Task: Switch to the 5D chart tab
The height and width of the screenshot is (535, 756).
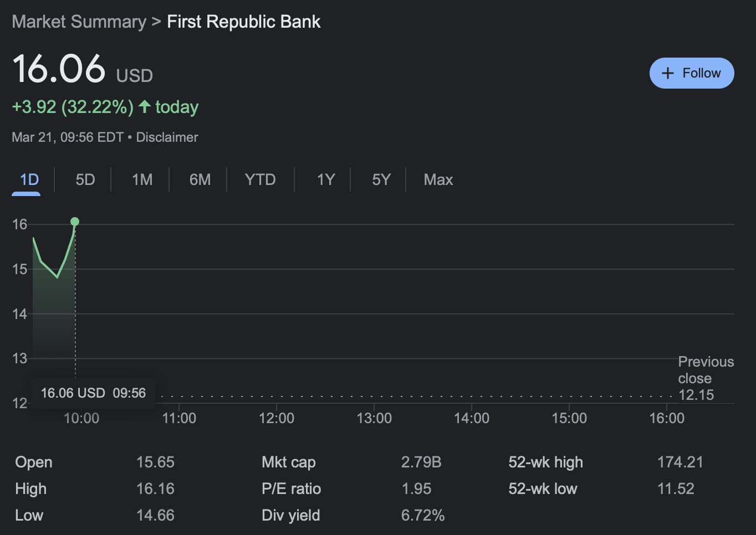Action: [85, 179]
